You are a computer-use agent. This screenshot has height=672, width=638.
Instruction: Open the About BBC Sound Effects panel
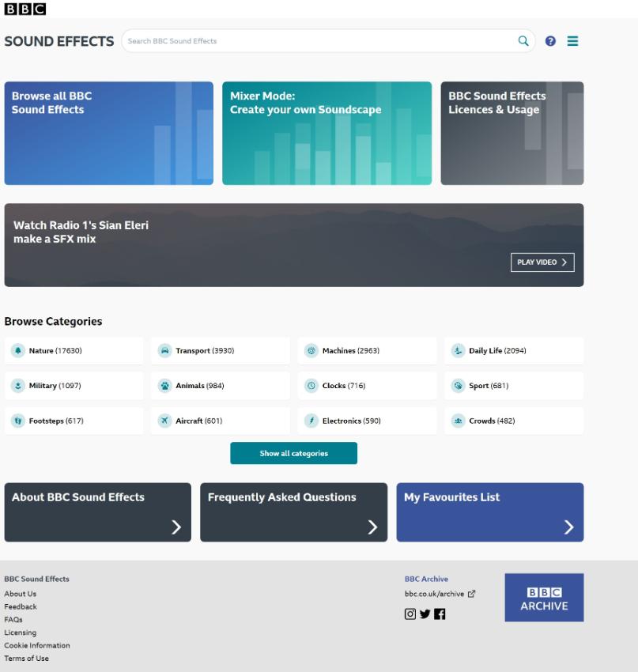pyautogui.click(x=98, y=512)
